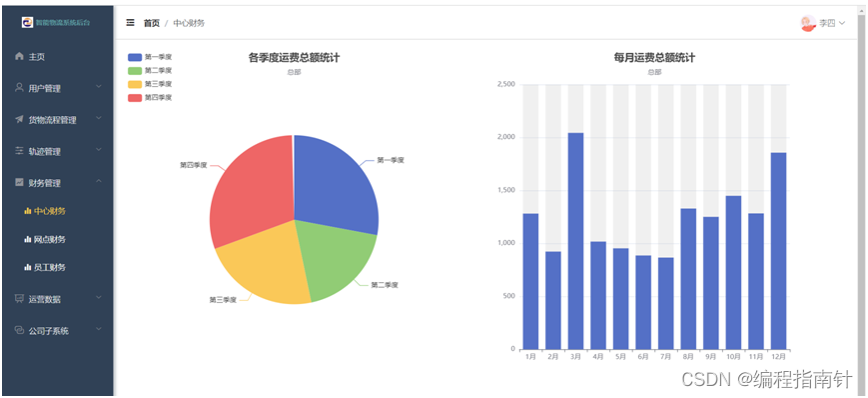Click the user icon beside 用户管理
This screenshot has width=868, height=398.
pos(19,88)
